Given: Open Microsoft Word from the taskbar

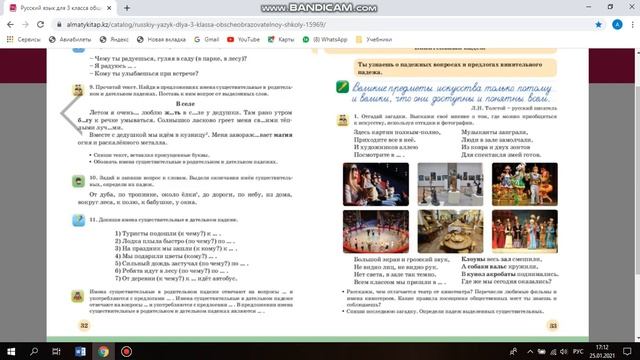Looking at the screenshot, I should [80, 351].
